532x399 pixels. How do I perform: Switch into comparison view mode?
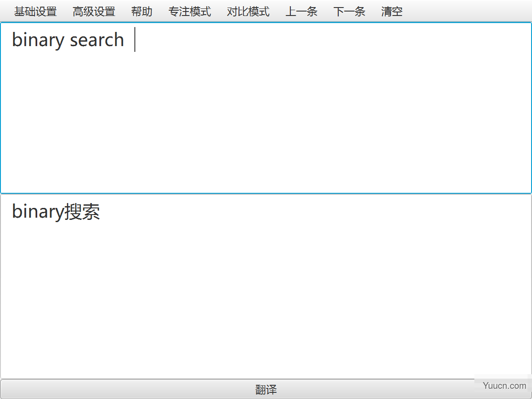click(248, 12)
